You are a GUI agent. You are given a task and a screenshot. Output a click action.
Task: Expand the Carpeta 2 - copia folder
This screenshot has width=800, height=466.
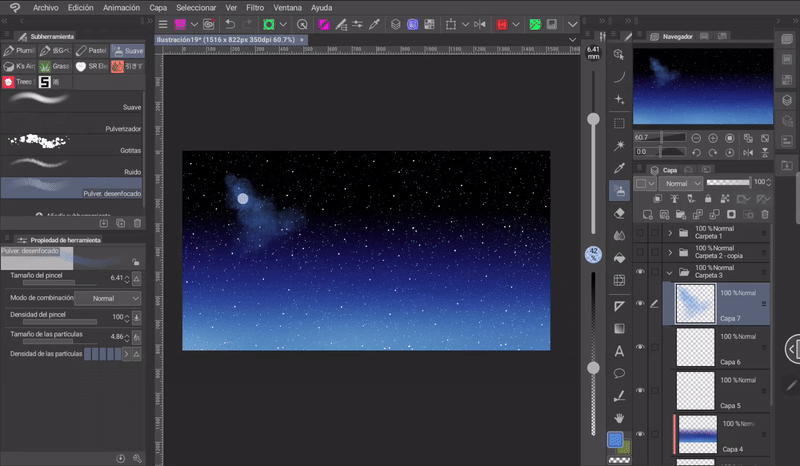tap(670, 252)
